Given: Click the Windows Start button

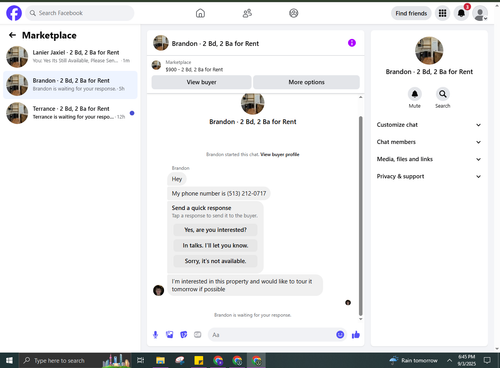Looking at the screenshot, I should pyautogui.click(x=9, y=360).
